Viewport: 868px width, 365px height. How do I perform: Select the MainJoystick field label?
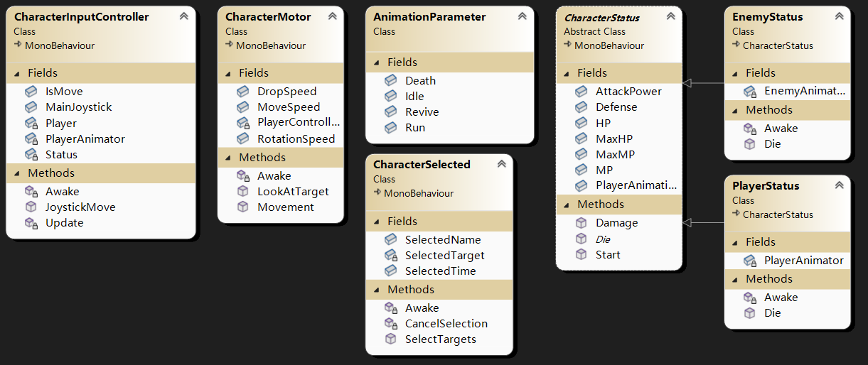point(78,107)
